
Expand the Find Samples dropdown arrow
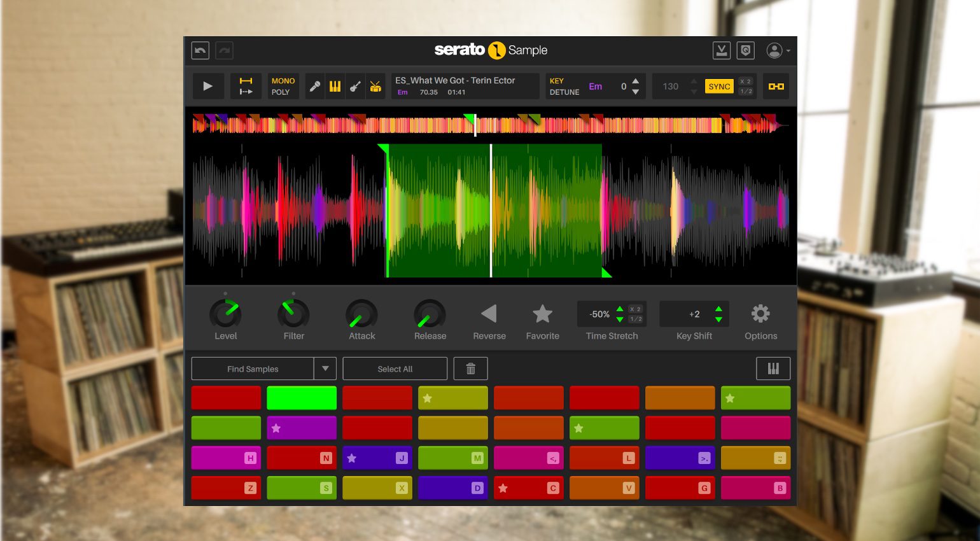pos(325,369)
